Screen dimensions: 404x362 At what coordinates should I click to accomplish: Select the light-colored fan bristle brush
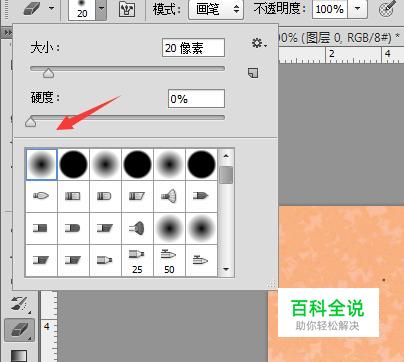pos(169,196)
